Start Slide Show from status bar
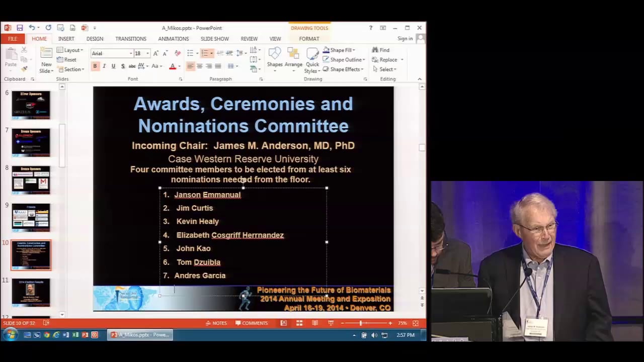 331,323
